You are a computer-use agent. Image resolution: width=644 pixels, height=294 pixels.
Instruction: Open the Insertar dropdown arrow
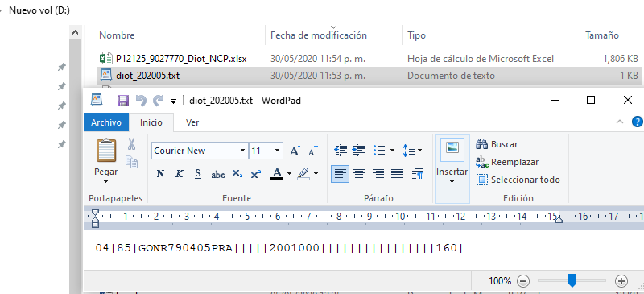(452, 182)
